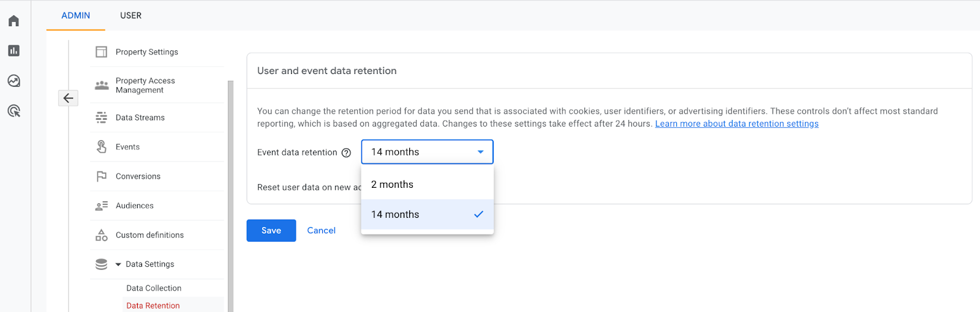Click the Data Streams icon

tap(102, 117)
